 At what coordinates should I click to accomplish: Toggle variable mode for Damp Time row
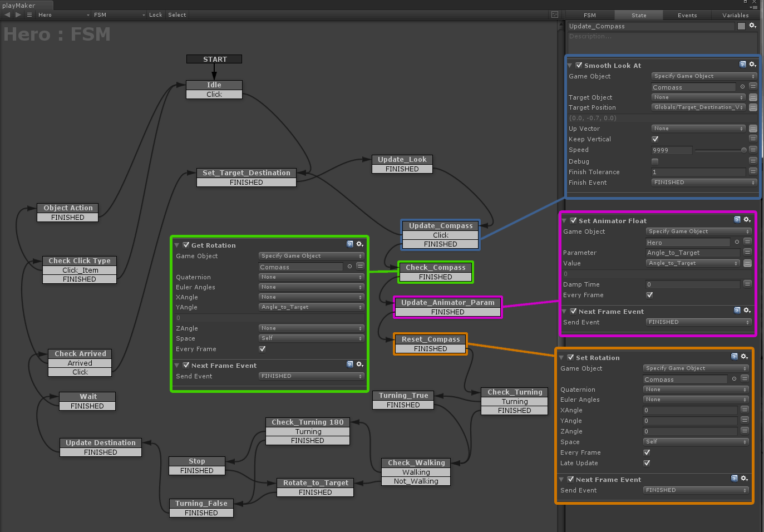pos(747,284)
